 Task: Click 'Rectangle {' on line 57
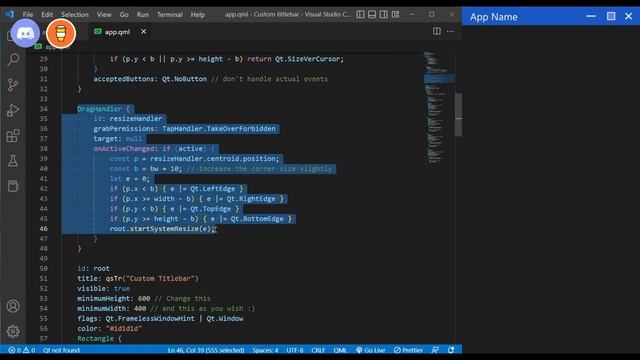click(99, 338)
